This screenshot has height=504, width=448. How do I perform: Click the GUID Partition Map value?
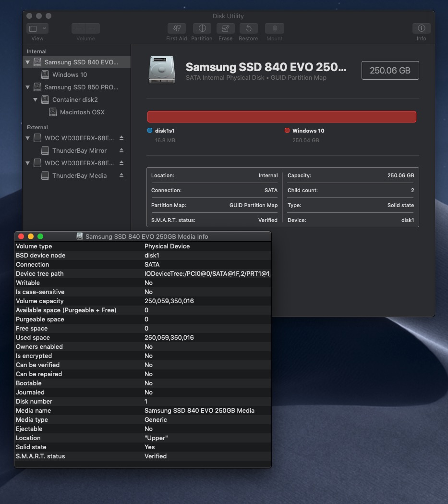coord(254,205)
